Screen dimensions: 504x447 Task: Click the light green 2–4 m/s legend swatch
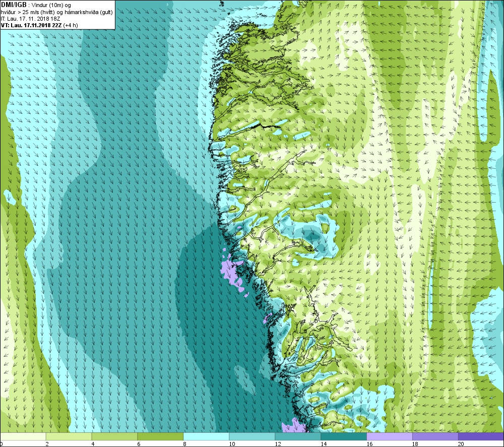(69, 436)
